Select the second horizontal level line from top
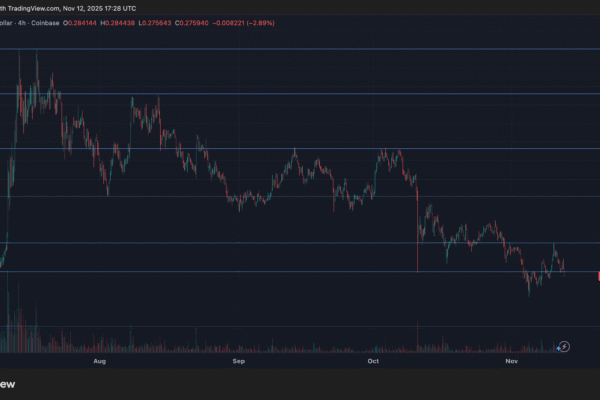600x400 pixels. pos(300,94)
